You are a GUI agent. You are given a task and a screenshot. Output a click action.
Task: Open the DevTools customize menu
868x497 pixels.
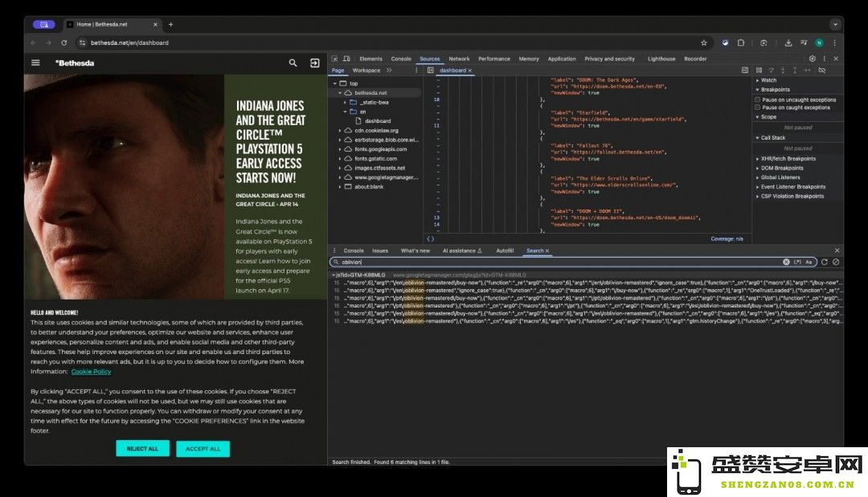point(825,59)
